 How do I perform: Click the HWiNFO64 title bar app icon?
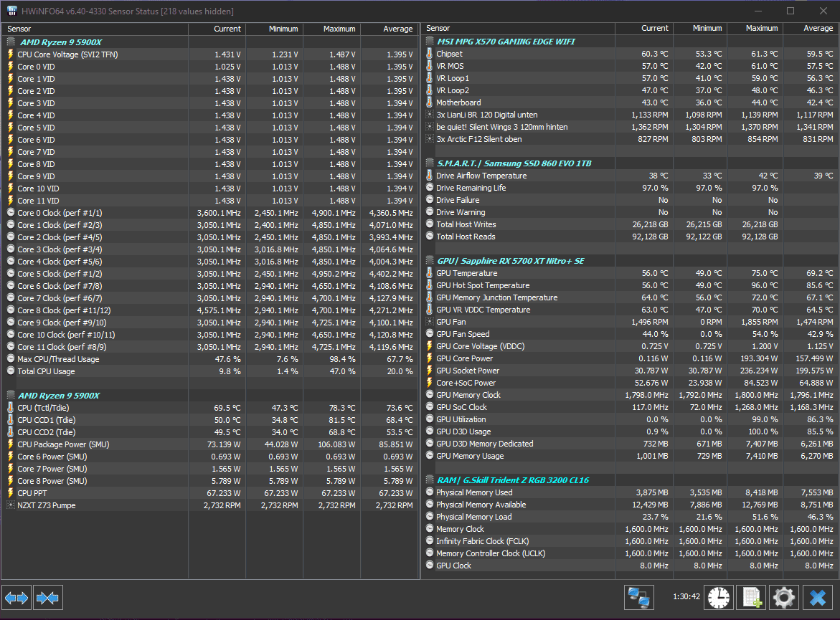point(11,11)
